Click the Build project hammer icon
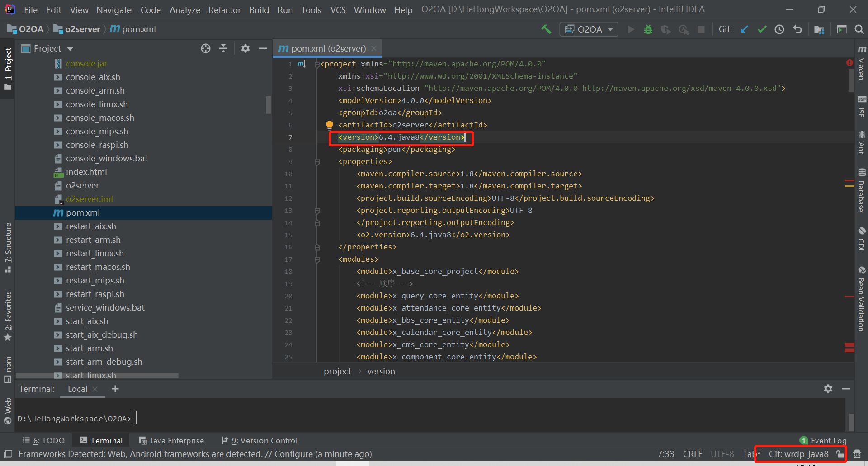 pyautogui.click(x=546, y=29)
